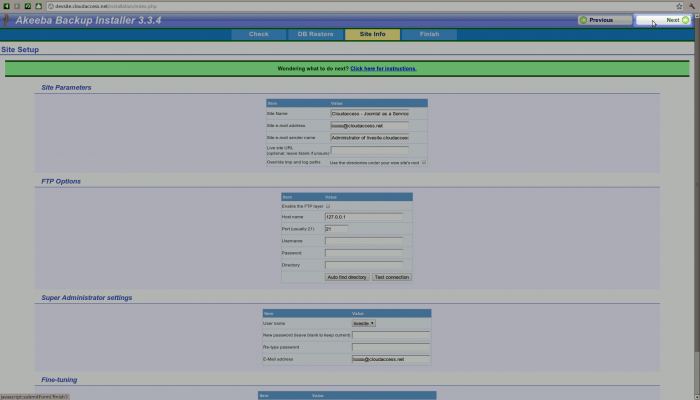Image resolution: width=700 pixels, height=400 pixels.
Task: Click the browser back arrow icon
Action: point(6,6)
